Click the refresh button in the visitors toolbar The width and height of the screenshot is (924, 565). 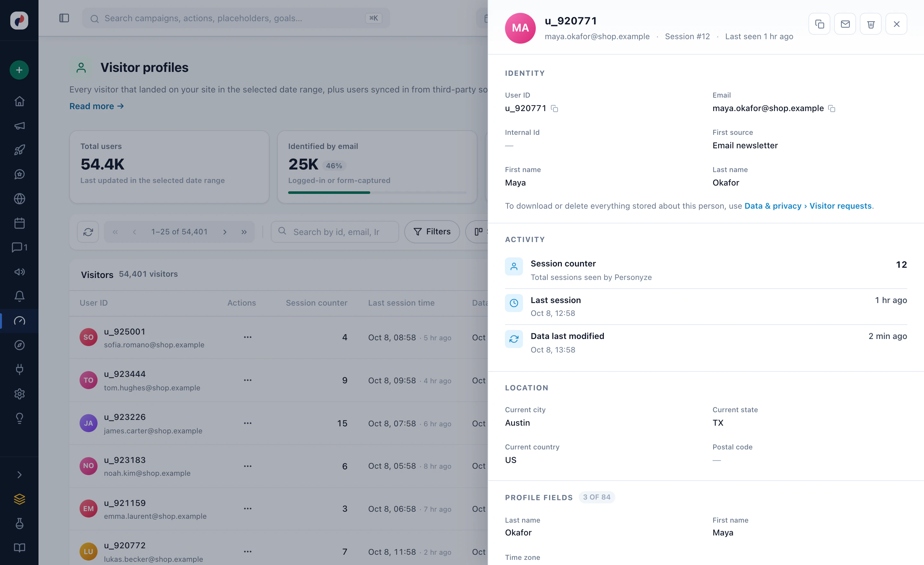[x=88, y=232]
